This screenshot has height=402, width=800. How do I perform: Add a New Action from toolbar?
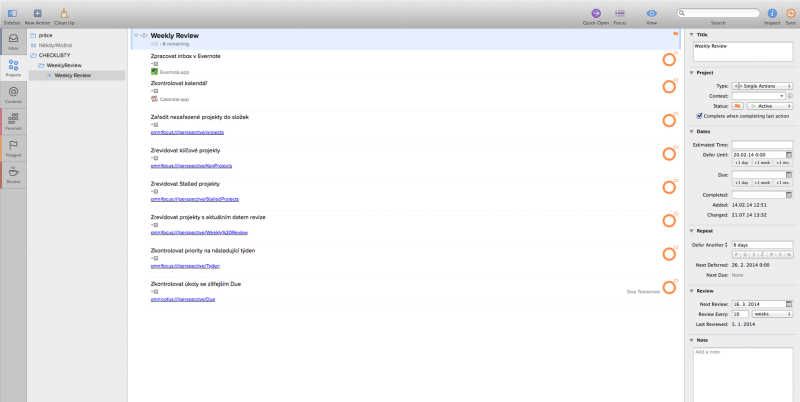click(x=38, y=12)
